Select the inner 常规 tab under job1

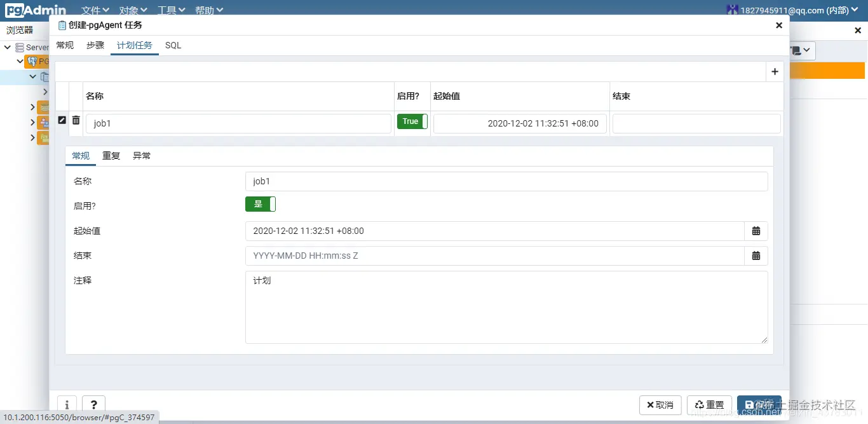(x=81, y=156)
